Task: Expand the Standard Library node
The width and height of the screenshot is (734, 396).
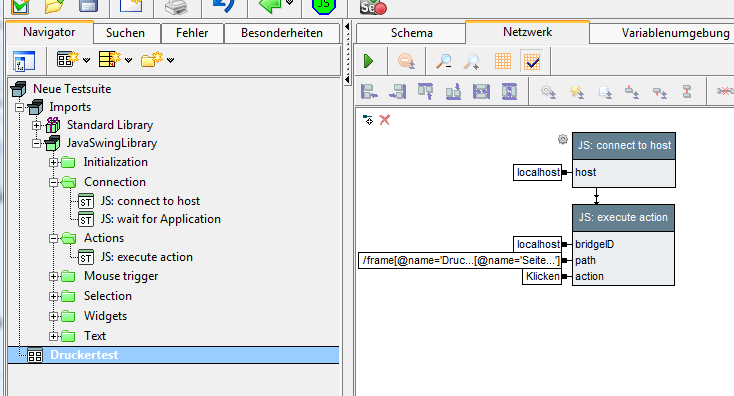Action: (37, 125)
